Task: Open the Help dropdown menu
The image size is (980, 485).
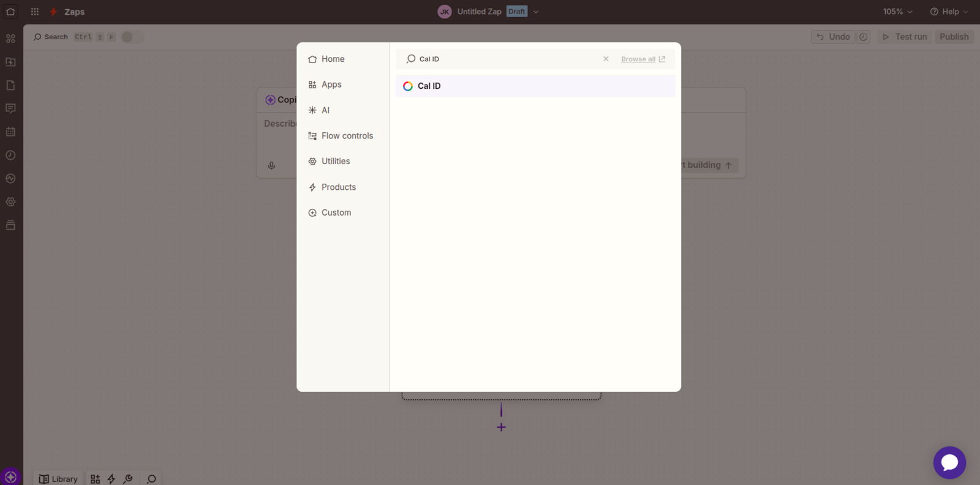Action: [x=949, y=12]
